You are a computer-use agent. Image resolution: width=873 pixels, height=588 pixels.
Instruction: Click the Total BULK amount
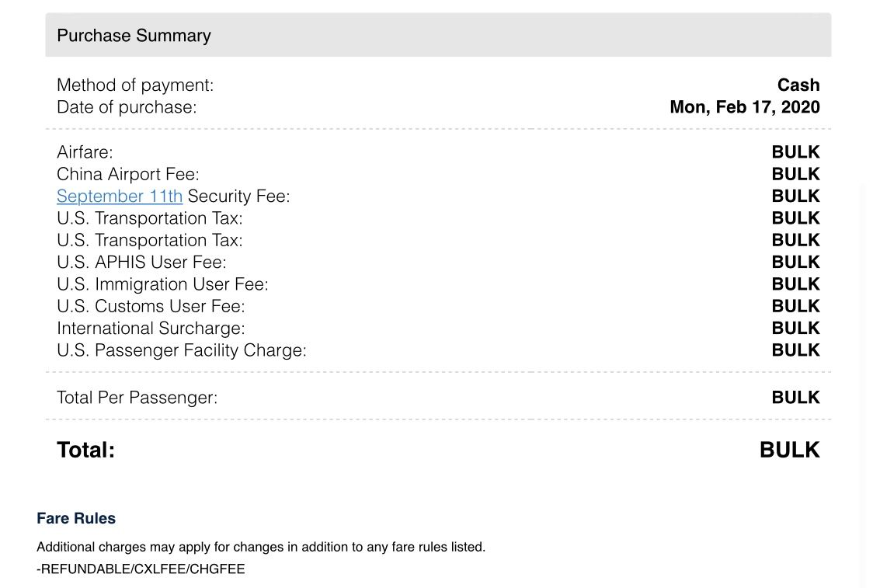coord(789,450)
